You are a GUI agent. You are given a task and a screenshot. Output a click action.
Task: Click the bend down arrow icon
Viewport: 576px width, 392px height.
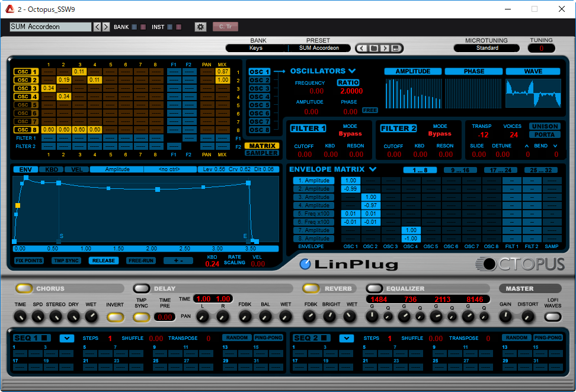(555, 146)
